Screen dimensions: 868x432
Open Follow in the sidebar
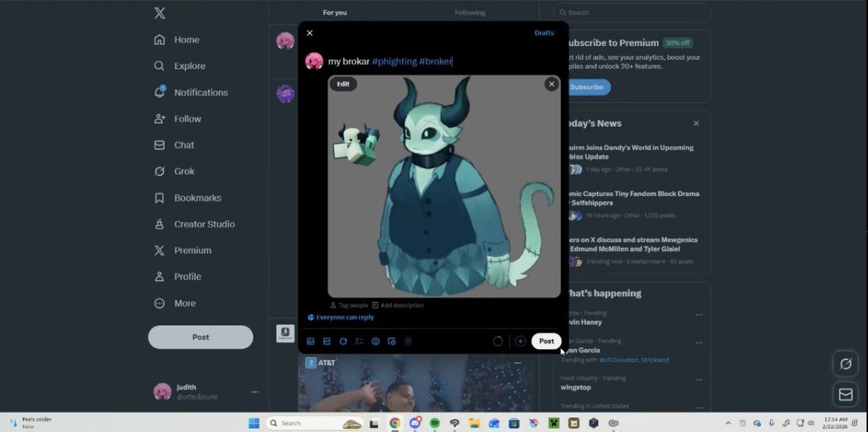177,119
